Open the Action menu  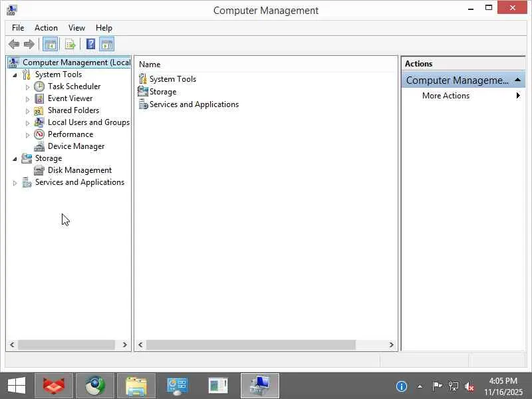[x=46, y=28]
